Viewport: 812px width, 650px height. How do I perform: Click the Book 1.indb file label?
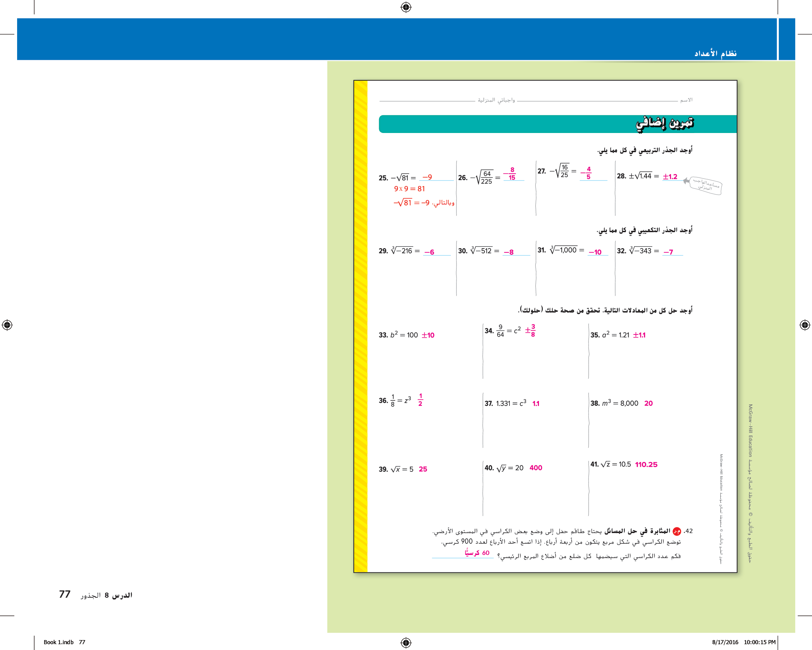tap(59, 642)
